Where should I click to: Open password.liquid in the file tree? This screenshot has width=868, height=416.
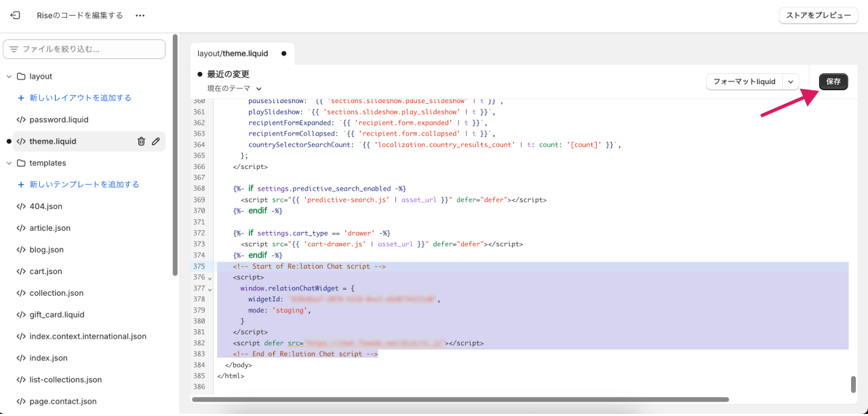coord(59,119)
